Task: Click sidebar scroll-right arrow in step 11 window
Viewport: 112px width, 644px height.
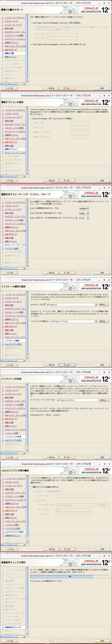Action: [x=24, y=84]
